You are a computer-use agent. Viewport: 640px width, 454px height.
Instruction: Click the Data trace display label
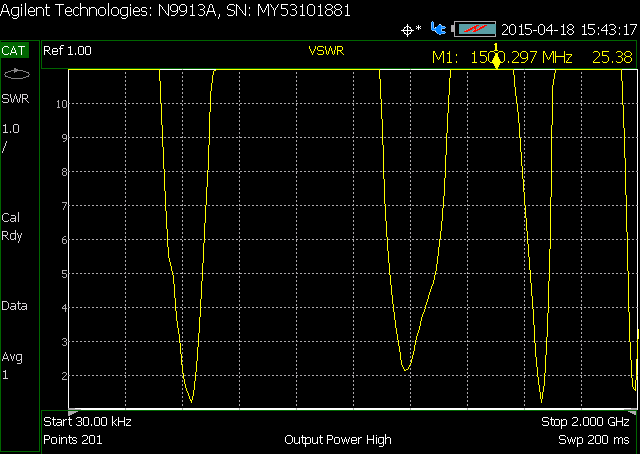click(15, 306)
